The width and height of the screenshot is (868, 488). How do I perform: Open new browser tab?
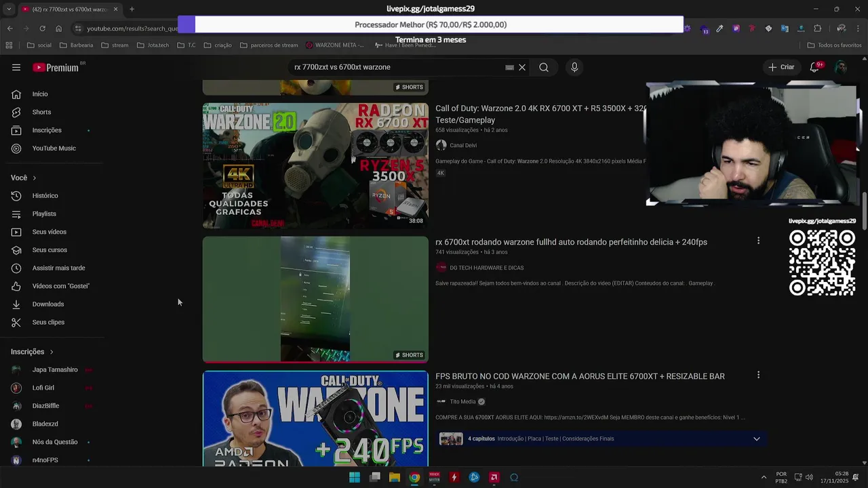tap(132, 9)
